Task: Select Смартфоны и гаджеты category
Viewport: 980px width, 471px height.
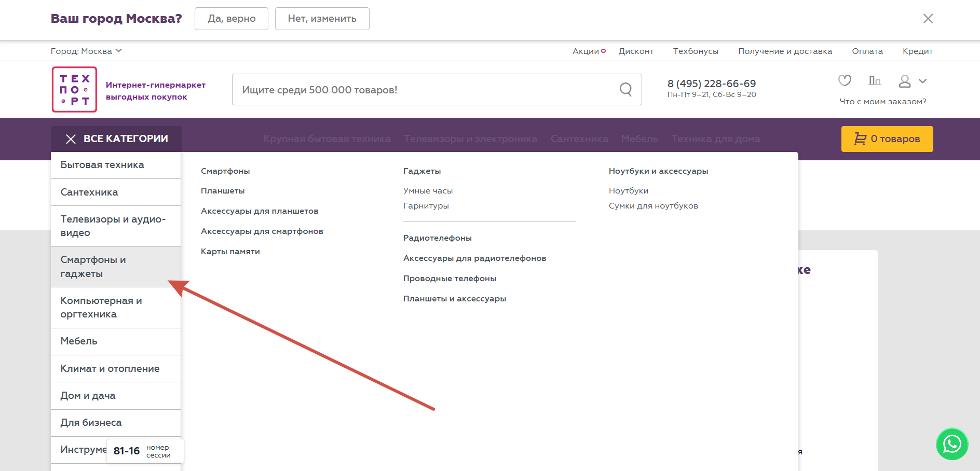Action: click(116, 267)
